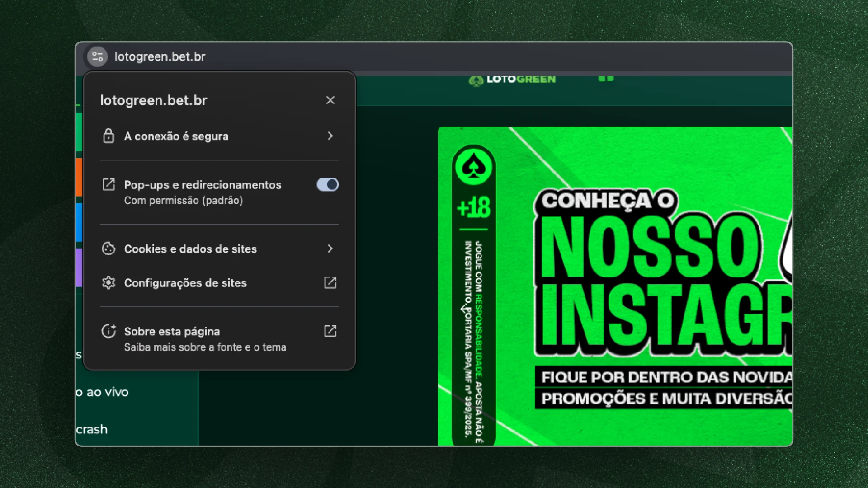Click external link icon beside Configurações de sites
The image size is (868, 488).
click(x=330, y=283)
